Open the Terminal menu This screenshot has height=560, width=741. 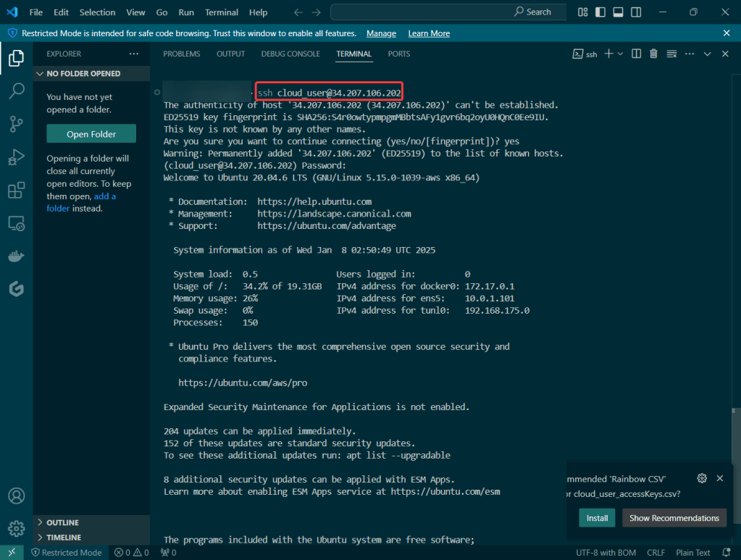click(221, 12)
